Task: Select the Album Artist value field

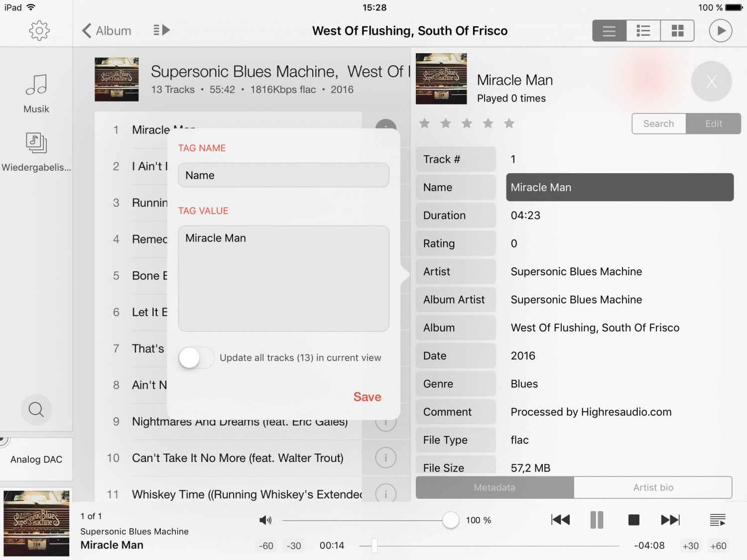Action: pos(576,300)
